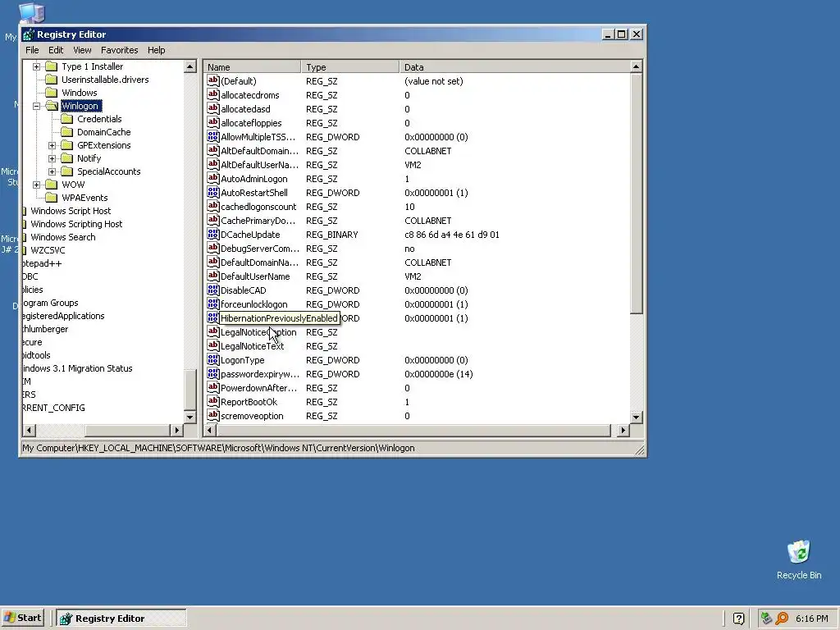Click the icon next to AutoRestartShell
The image size is (840, 630).
[212, 192]
